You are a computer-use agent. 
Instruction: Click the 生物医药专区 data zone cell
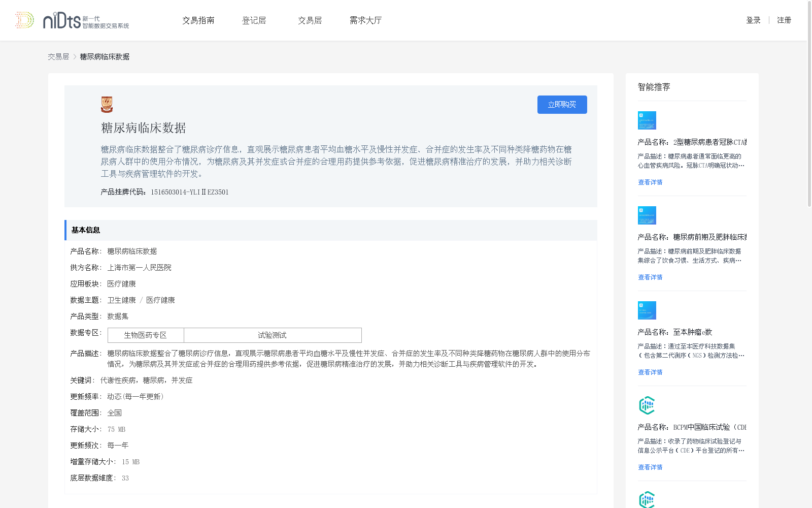point(146,335)
